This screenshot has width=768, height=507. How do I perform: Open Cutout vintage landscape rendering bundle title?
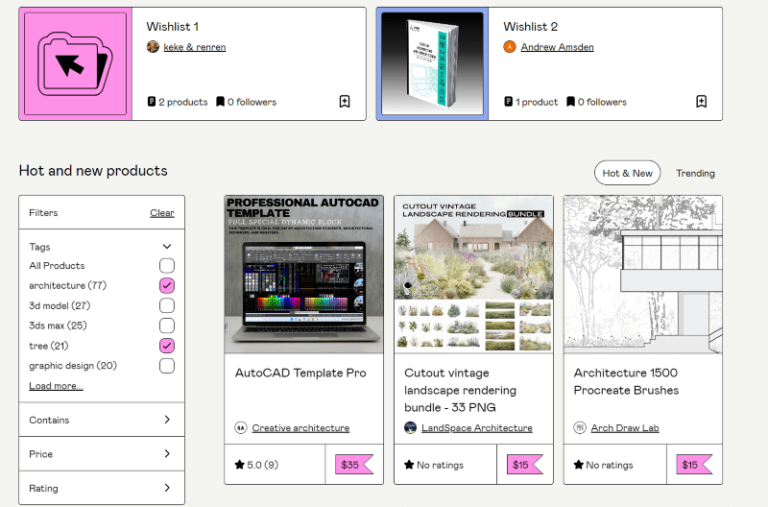[460, 390]
